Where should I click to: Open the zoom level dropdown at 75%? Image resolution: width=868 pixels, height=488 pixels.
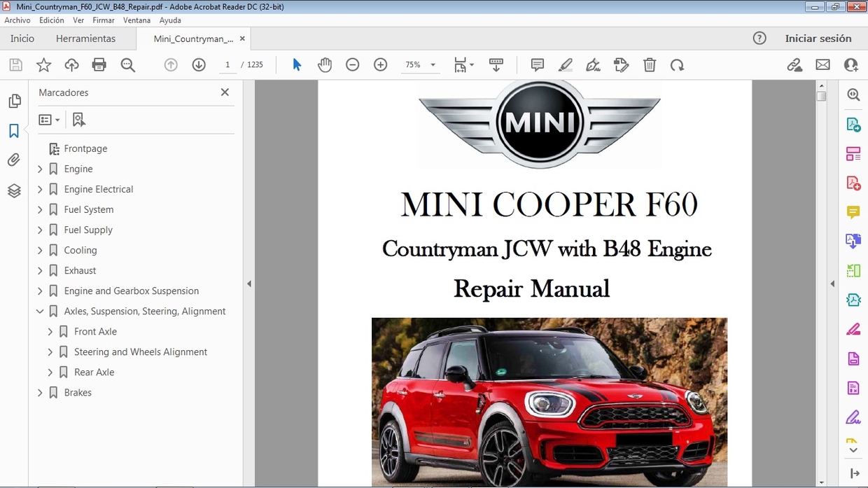432,64
